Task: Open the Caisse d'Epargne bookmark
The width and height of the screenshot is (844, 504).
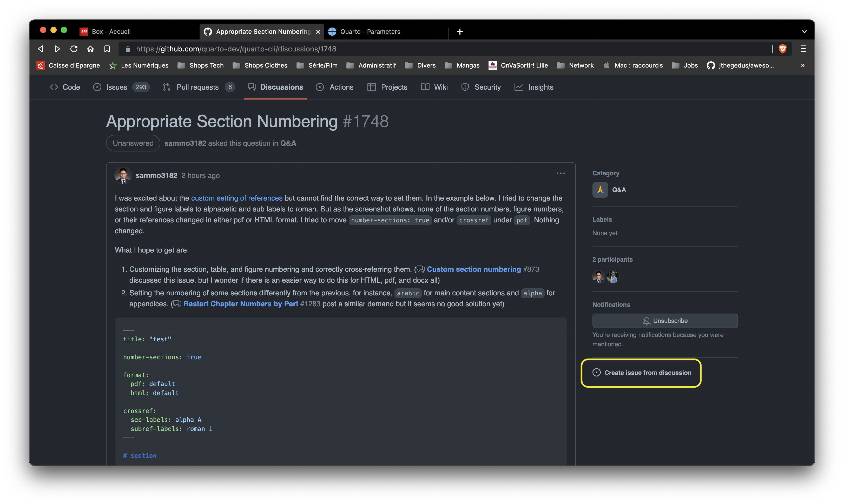Action: pyautogui.click(x=68, y=65)
